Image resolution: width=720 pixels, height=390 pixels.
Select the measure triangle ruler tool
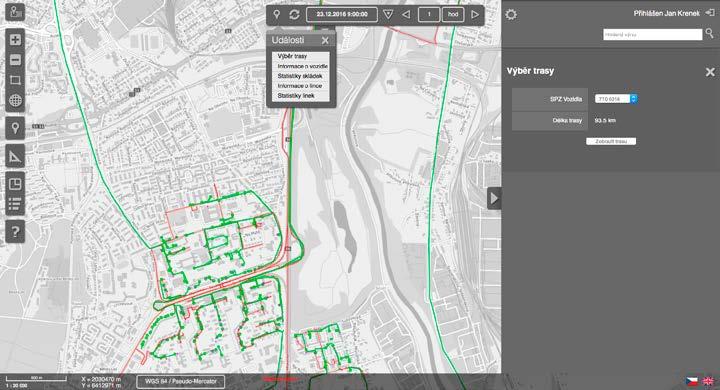pyautogui.click(x=15, y=157)
